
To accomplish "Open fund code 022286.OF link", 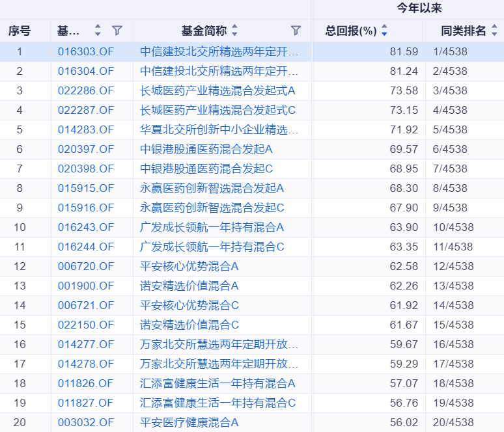I will (x=86, y=90).
